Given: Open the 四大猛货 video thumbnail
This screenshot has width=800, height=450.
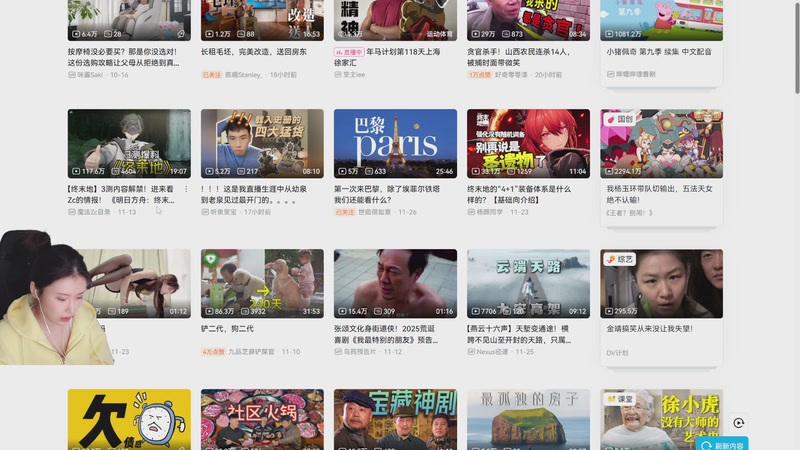Looking at the screenshot, I should coord(262,143).
